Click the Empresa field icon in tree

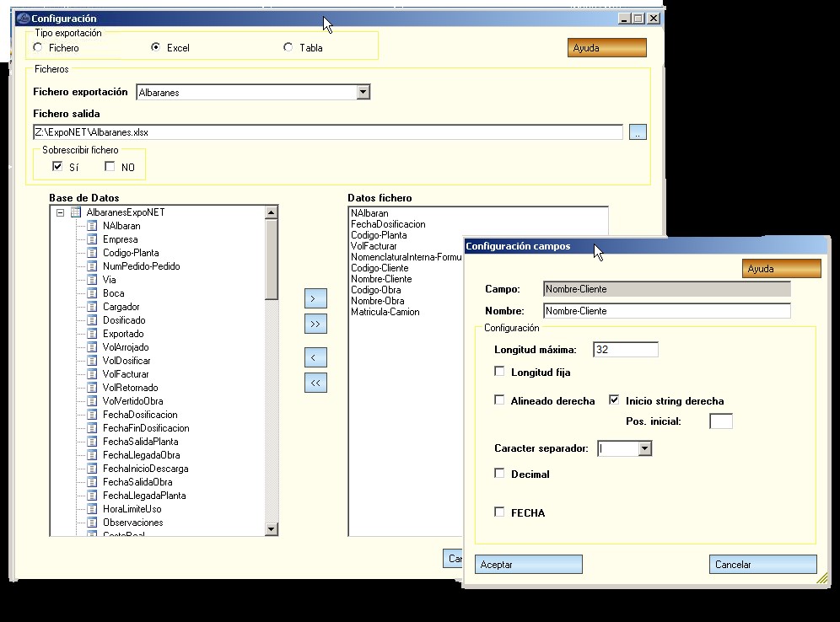pos(92,239)
